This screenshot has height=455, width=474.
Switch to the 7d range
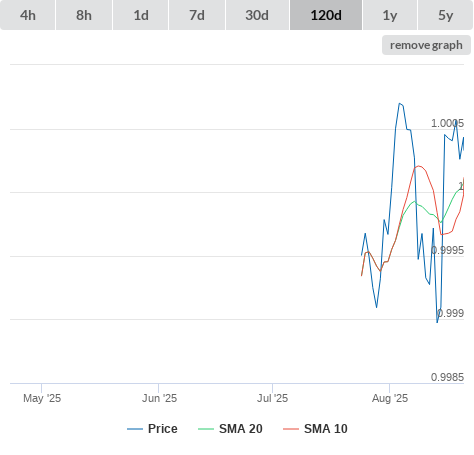(x=197, y=15)
